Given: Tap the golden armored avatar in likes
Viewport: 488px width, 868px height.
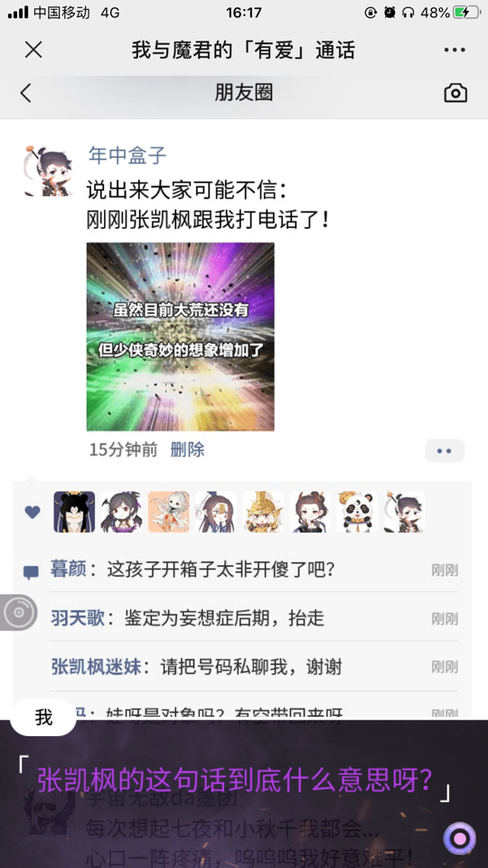Looking at the screenshot, I should (x=263, y=512).
